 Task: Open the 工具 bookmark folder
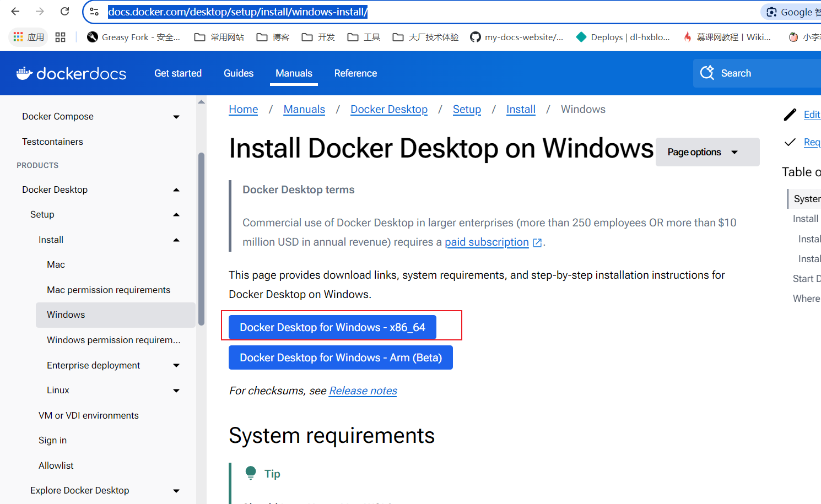pyautogui.click(x=364, y=37)
